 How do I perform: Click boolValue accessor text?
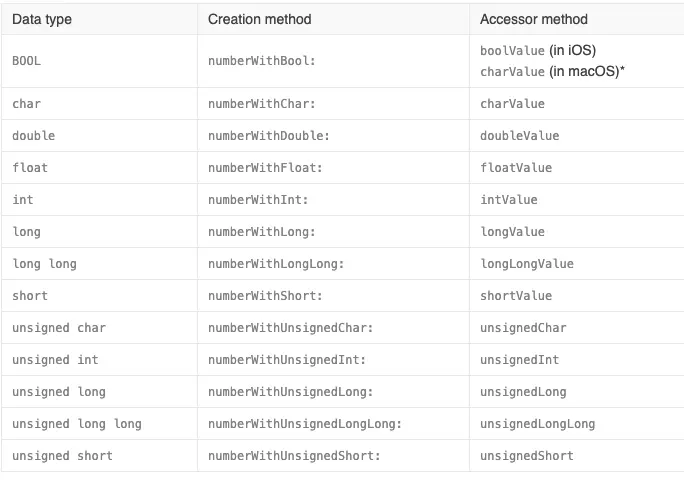pos(512,50)
